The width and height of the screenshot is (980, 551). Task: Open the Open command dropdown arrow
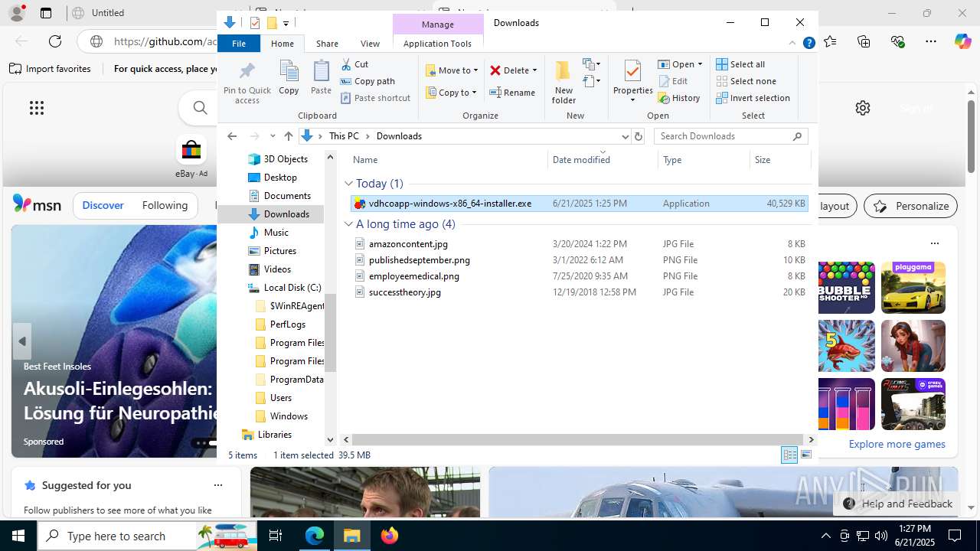coord(700,64)
